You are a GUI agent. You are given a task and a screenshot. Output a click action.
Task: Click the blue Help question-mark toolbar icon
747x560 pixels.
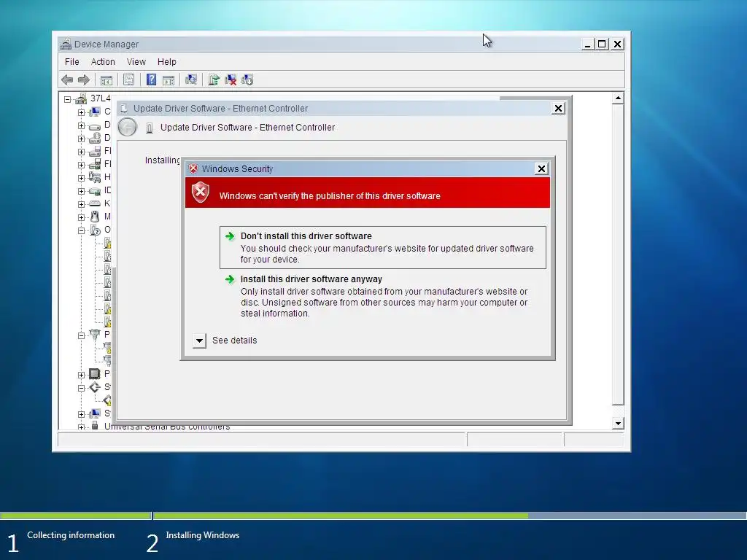(151, 79)
